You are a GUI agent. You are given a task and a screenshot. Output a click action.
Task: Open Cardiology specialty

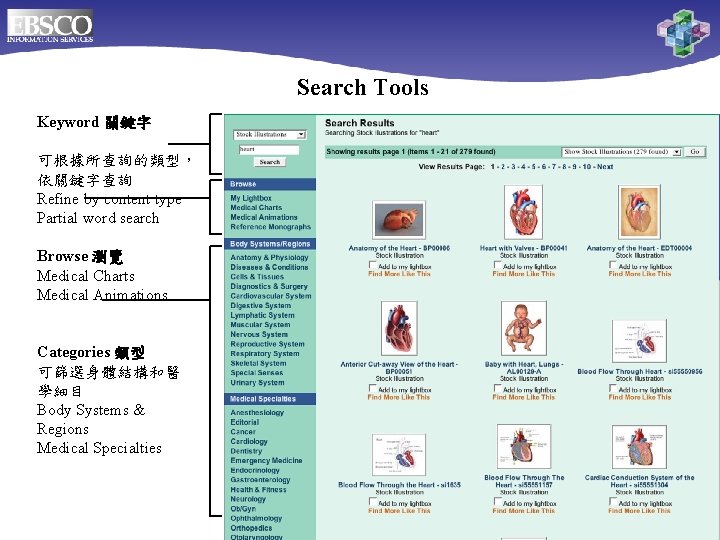pos(249,441)
